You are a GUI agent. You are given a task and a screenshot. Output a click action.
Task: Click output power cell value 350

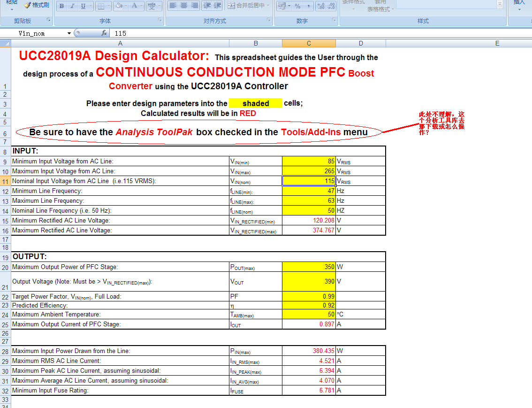pyautogui.click(x=309, y=267)
